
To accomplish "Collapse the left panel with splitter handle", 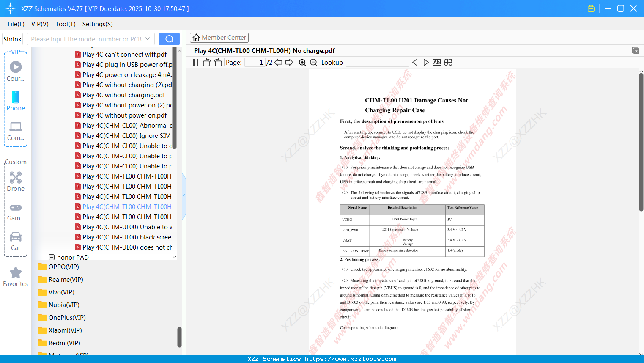I will pos(184,196).
